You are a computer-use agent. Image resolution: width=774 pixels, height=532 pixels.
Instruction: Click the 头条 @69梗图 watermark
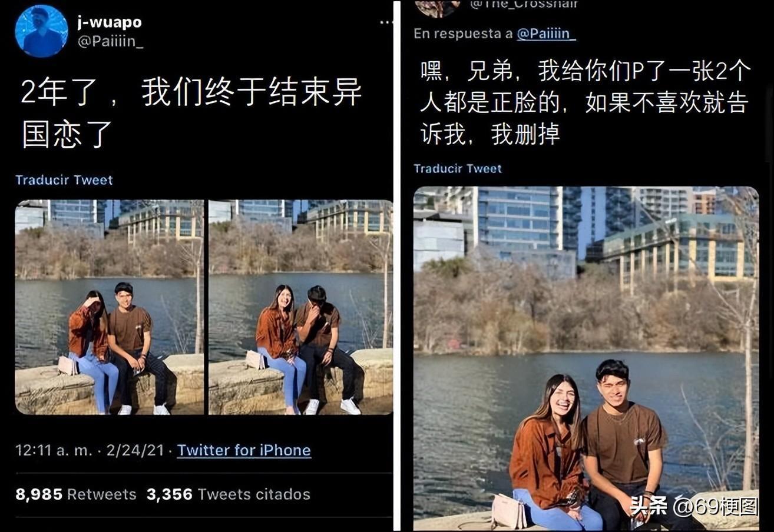pyautogui.click(x=694, y=506)
